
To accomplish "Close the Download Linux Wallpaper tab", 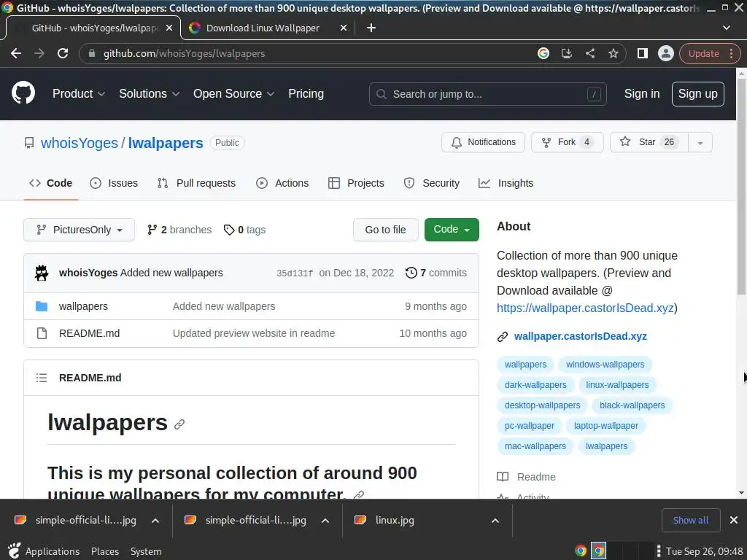I will pyautogui.click(x=343, y=28).
